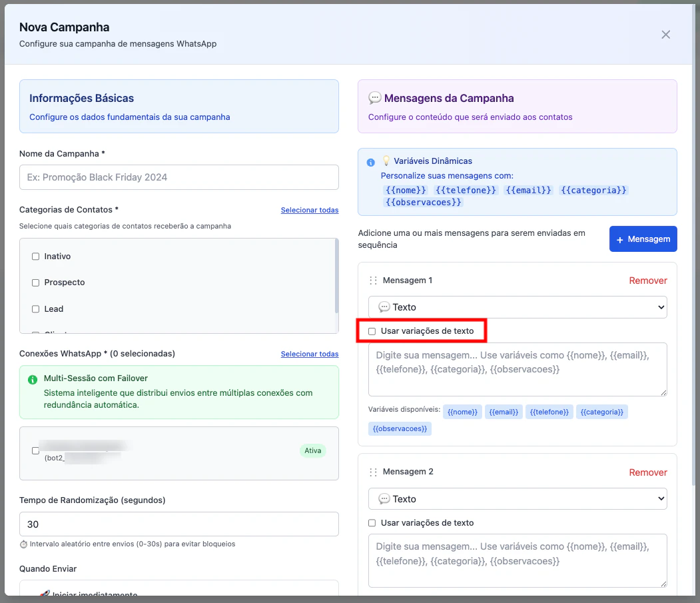The image size is (700, 603).
Task: Click the Mensagem 2 textarea resize grip
Action: (663, 584)
